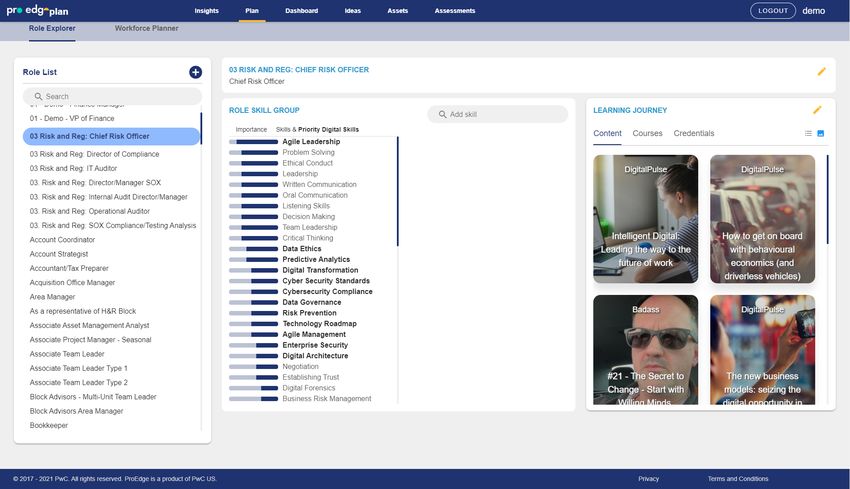Click the Role List search magnifier icon
Screen dimensions: 850x489
pyautogui.click(x=38, y=96)
